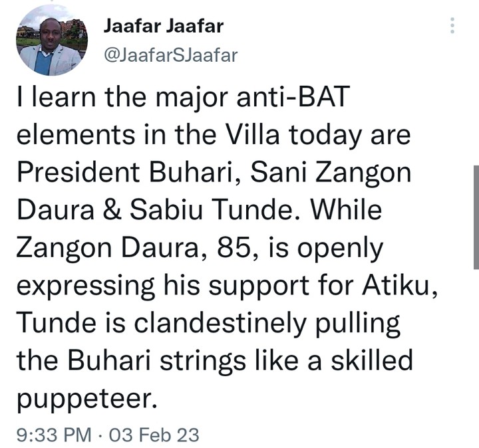Click the 03 Feb 23 date
The width and height of the screenshot is (479, 448).
156,435
